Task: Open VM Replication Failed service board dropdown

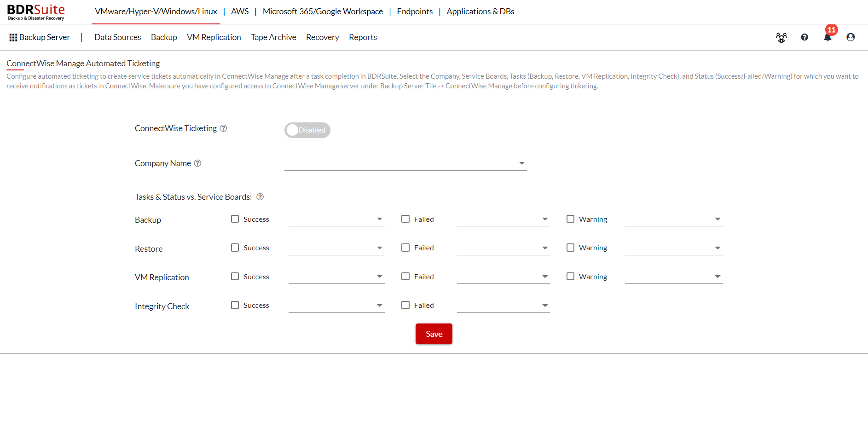Action: [503, 277]
